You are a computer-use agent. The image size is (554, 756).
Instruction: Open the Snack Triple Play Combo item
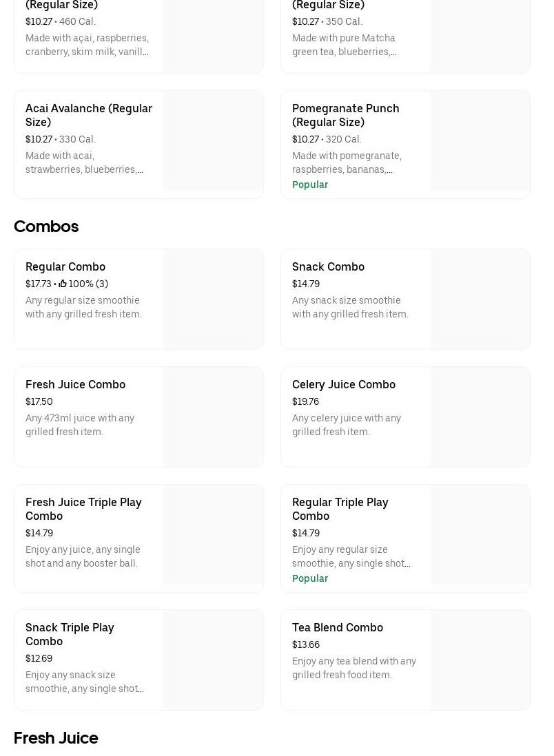tap(70, 634)
